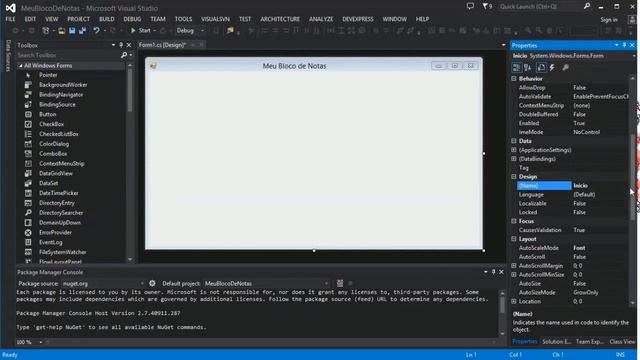The height and width of the screenshot is (360, 640).
Task: Open the Properties object selector dropdown
Action: 634,56
